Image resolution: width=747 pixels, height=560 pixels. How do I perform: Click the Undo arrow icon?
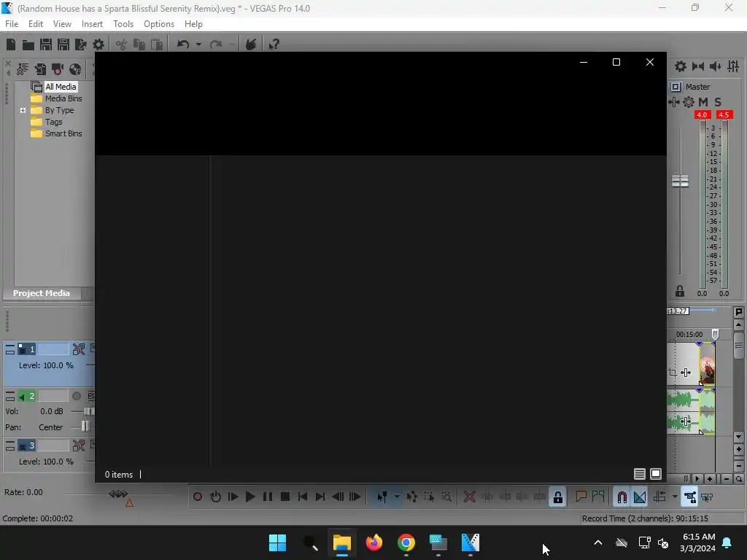[x=183, y=44]
